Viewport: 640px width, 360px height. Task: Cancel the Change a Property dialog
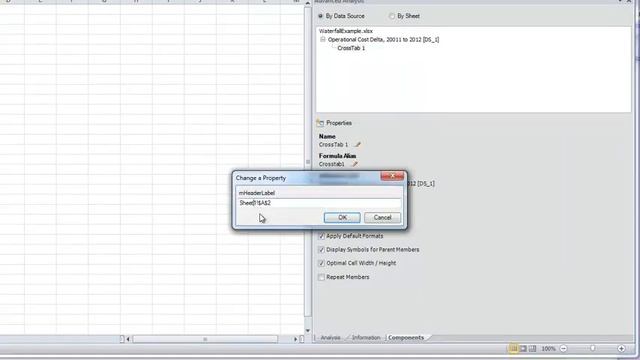click(382, 218)
